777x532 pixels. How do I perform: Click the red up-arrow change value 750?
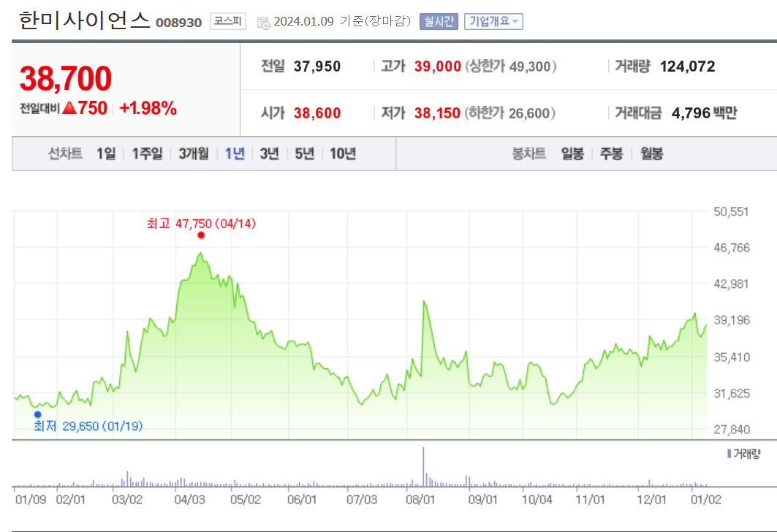coord(86,108)
